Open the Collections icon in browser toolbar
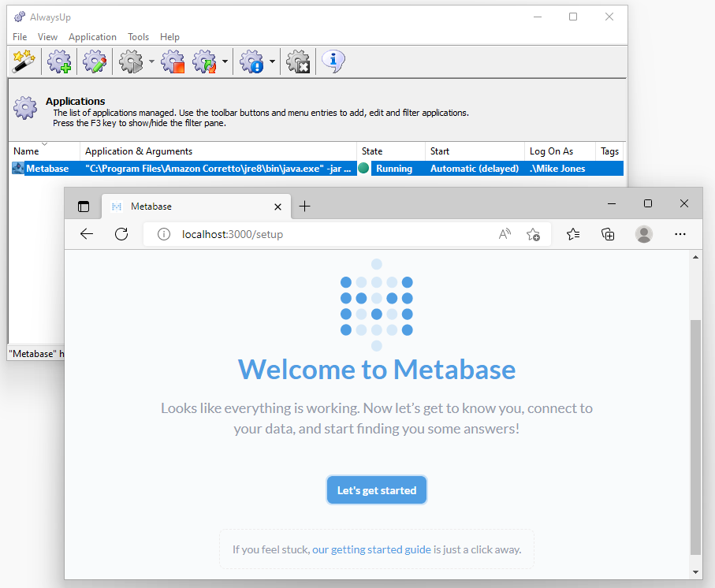This screenshot has height=588, width=715. coord(608,234)
